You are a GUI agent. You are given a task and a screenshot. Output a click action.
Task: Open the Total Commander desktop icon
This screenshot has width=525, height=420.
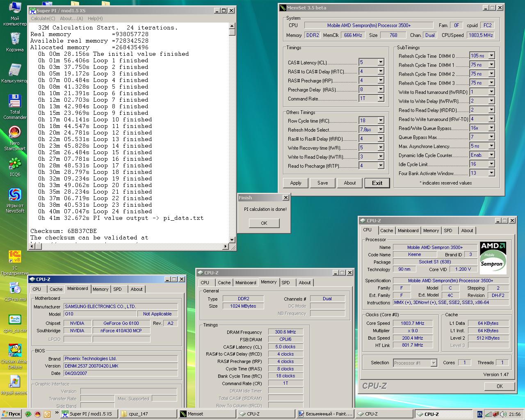point(15,107)
